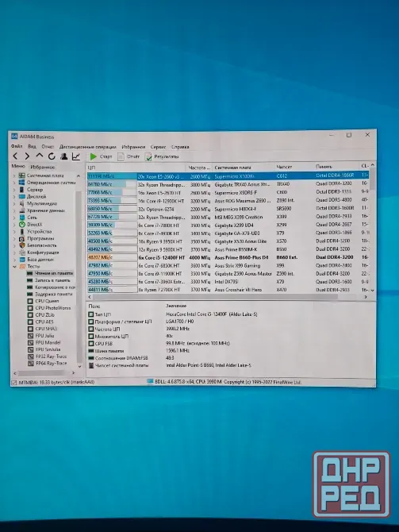Click the Forward navigation arrow
399x532 pixels.
coord(27,156)
